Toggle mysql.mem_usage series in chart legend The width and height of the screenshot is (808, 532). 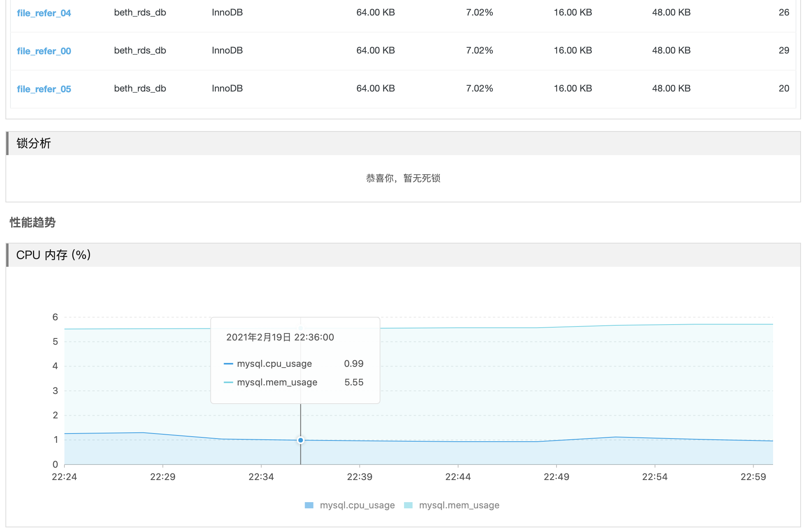pyautogui.click(x=459, y=505)
